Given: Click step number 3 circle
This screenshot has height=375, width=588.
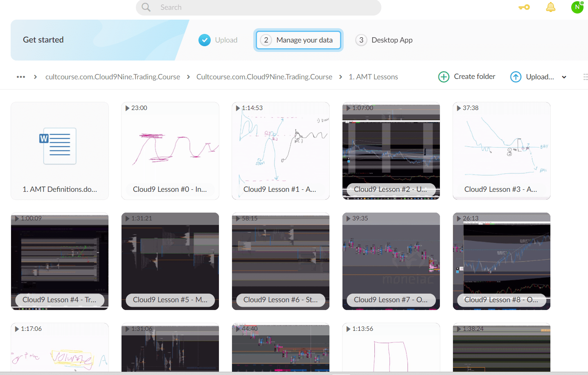Looking at the screenshot, I should (x=361, y=40).
